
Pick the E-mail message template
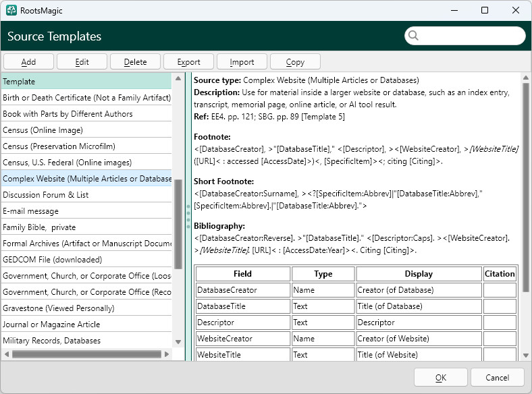tap(86, 211)
